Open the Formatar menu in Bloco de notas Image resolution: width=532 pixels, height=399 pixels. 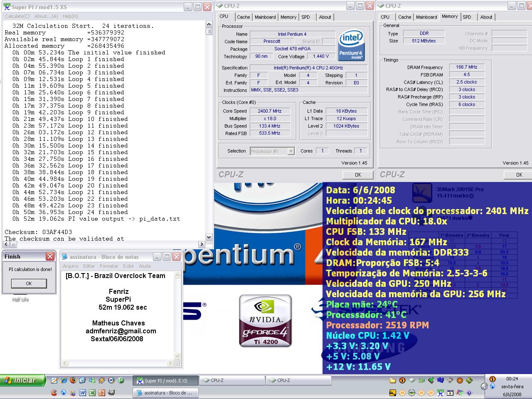[109, 266]
